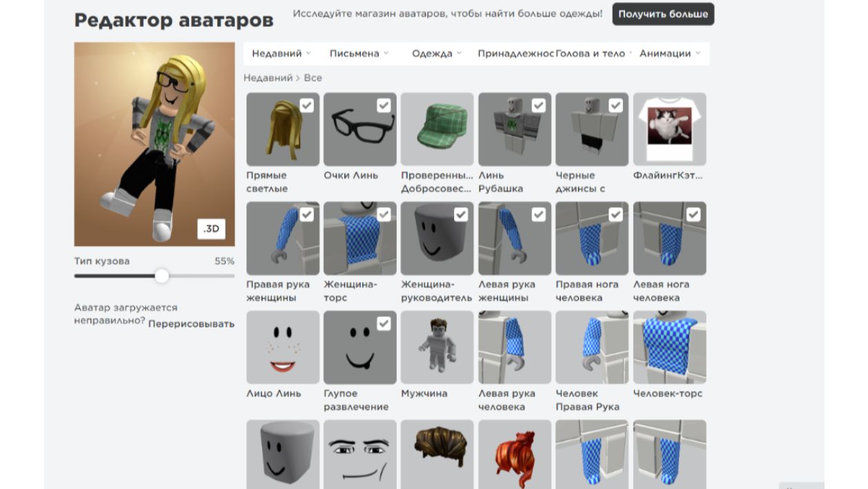Image resolution: width=868 pixels, height=489 pixels.
Task: Click the body type slider handle
Action: click(x=161, y=276)
